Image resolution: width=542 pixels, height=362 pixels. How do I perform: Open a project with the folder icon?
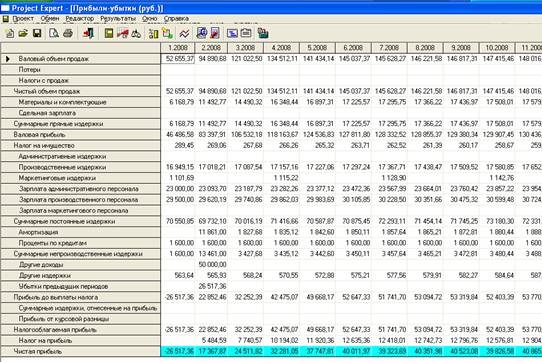point(23,34)
